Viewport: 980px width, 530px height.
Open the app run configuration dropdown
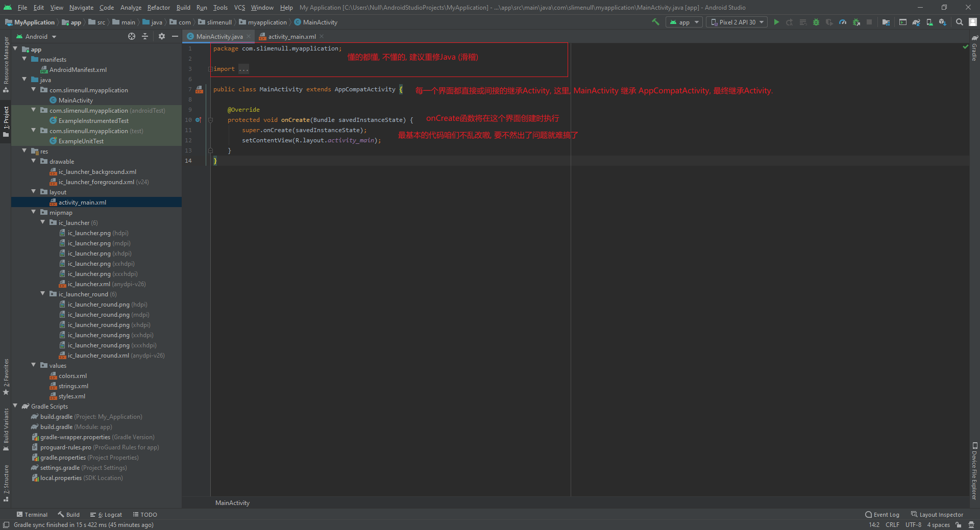[x=684, y=22]
